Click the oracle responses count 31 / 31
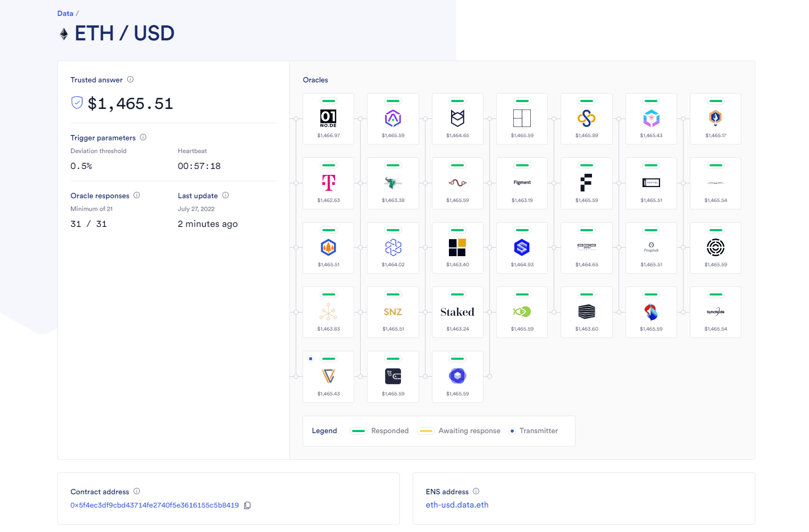809x532 pixels. [89, 224]
